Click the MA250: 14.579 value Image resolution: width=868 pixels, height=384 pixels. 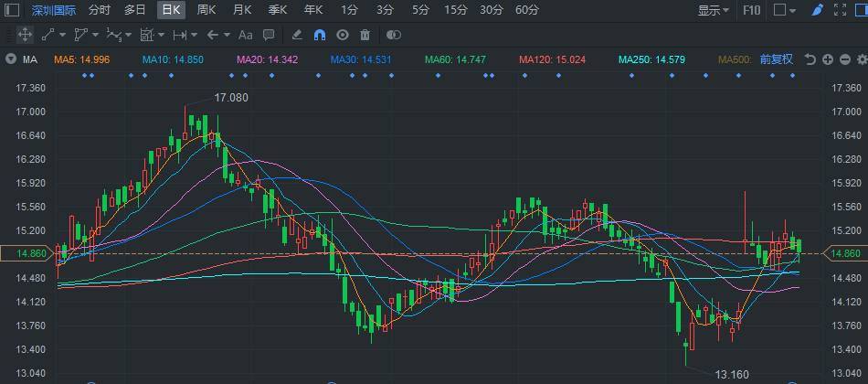point(651,59)
